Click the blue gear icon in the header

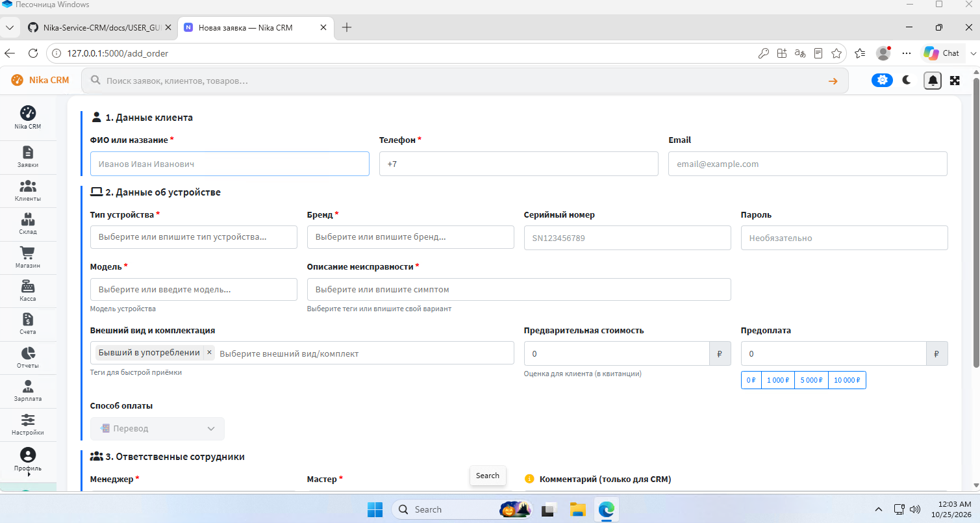coord(882,80)
